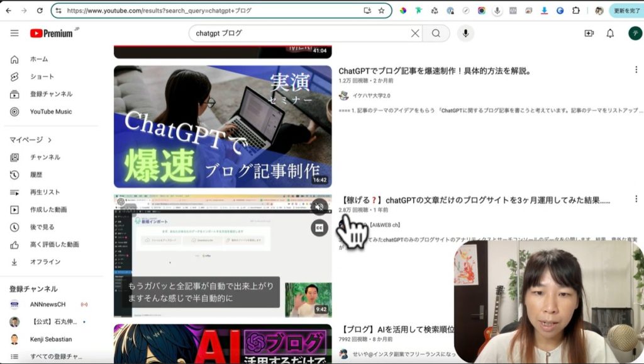Bookmark this page with star icon
The height and width of the screenshot is (364, 644).
(x=381, y=11)
